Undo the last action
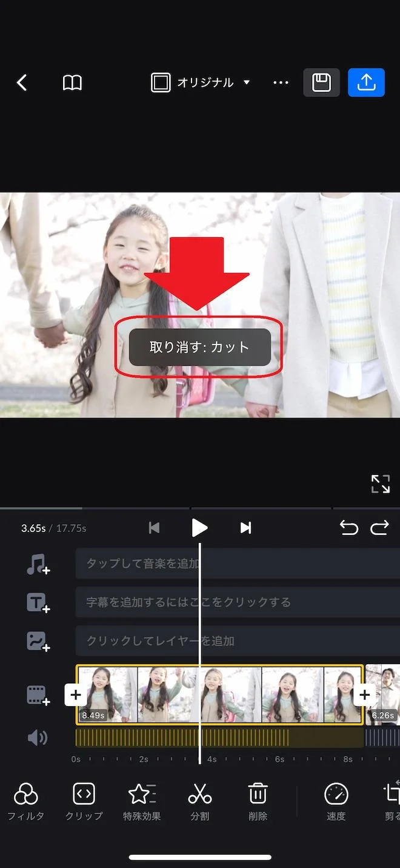 (x=349, y=528)
